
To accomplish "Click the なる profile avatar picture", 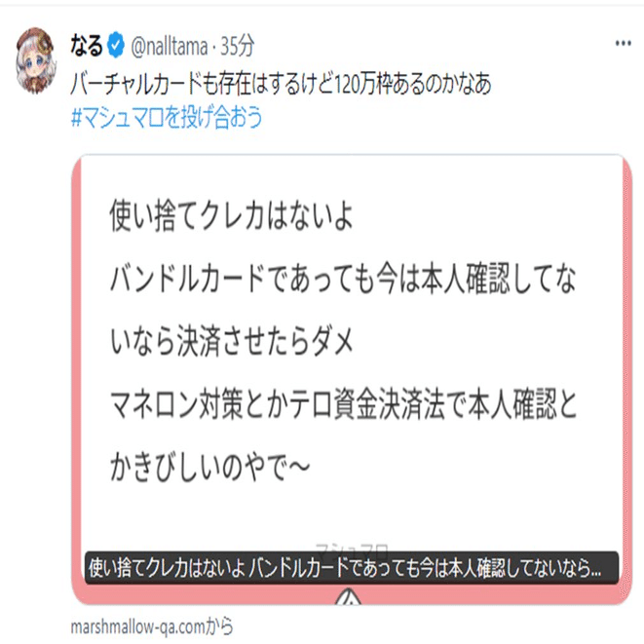I will [x=35, y=60].
